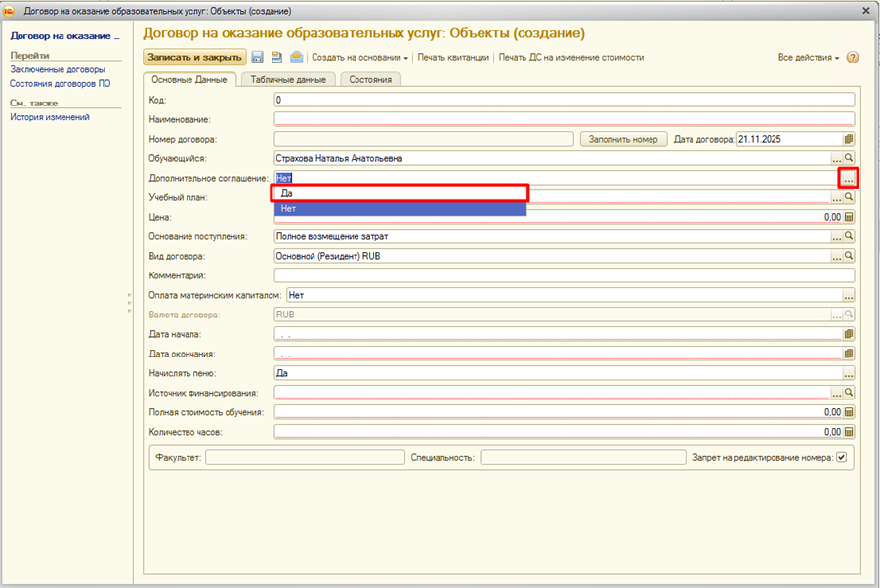
Task: Open calculator for the Цена field
Action: 849,217
